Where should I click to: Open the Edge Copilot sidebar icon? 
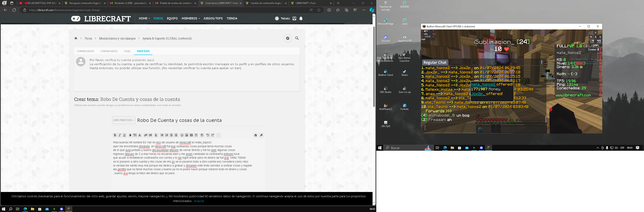[372, 10]
